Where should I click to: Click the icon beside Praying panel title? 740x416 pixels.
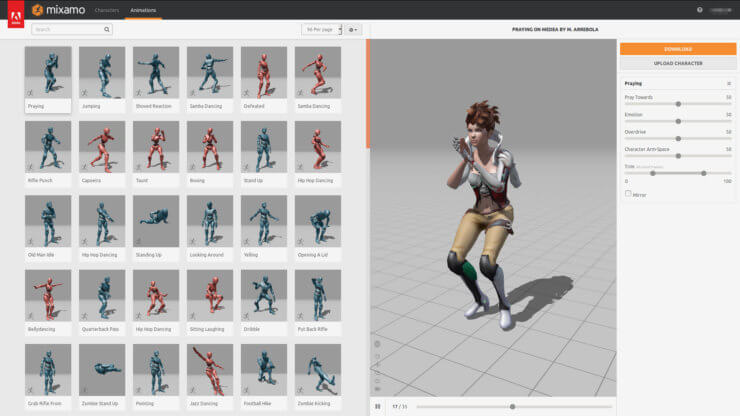pyautogui.click(x=729, y=84)
